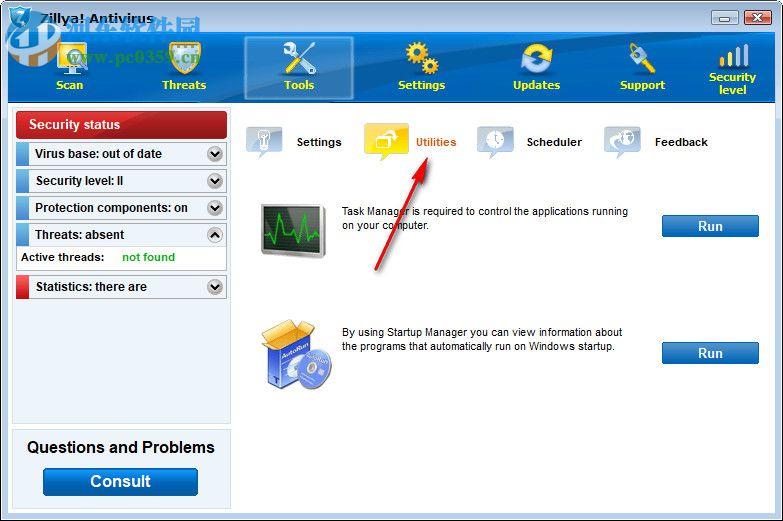This screenshot has width=783, height=521.
Task: Open the Updates refresh icon
Action: (537, 58)
